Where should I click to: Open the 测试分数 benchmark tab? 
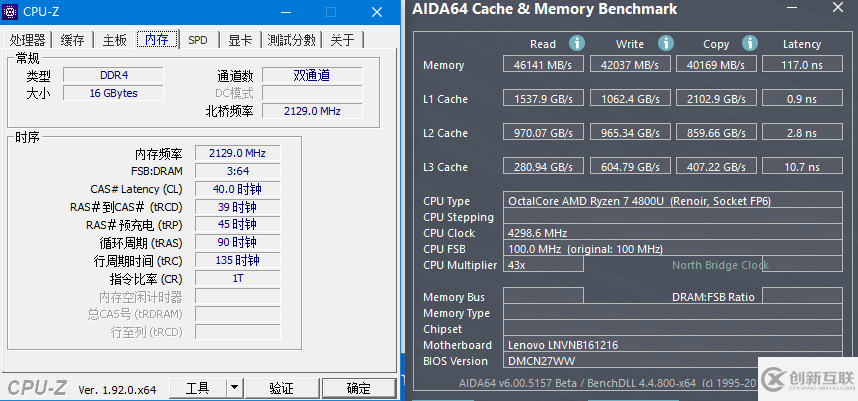click(x=292, y=40)
